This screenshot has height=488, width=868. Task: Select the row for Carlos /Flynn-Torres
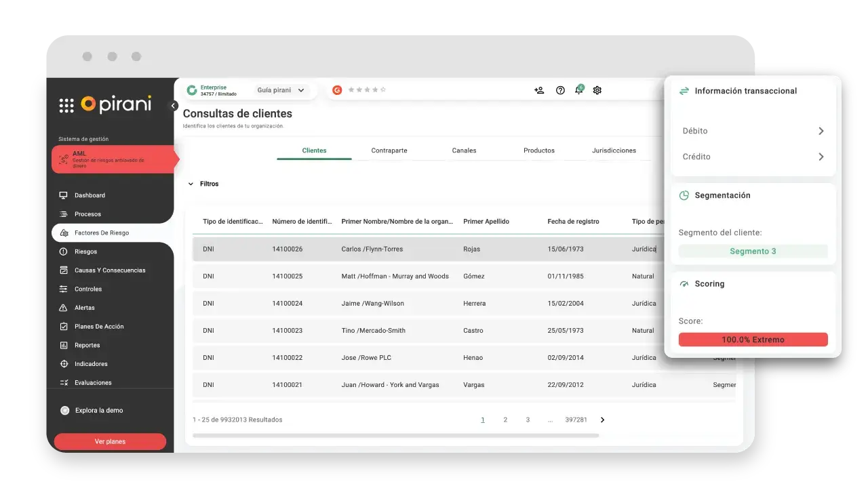click(372, 249)
